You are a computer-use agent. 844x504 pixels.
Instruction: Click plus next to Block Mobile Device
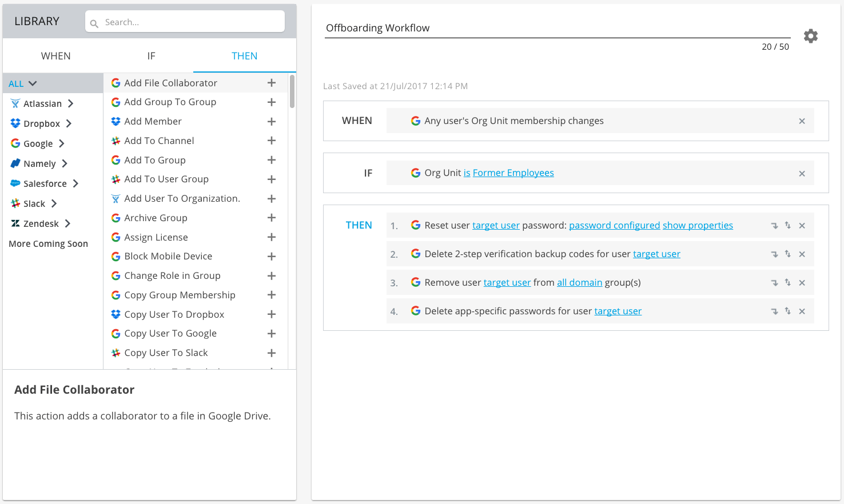click(272, 257)
